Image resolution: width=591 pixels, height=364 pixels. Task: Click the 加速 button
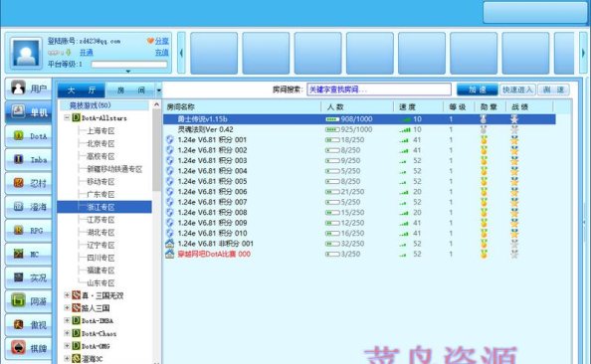point(478,90)
